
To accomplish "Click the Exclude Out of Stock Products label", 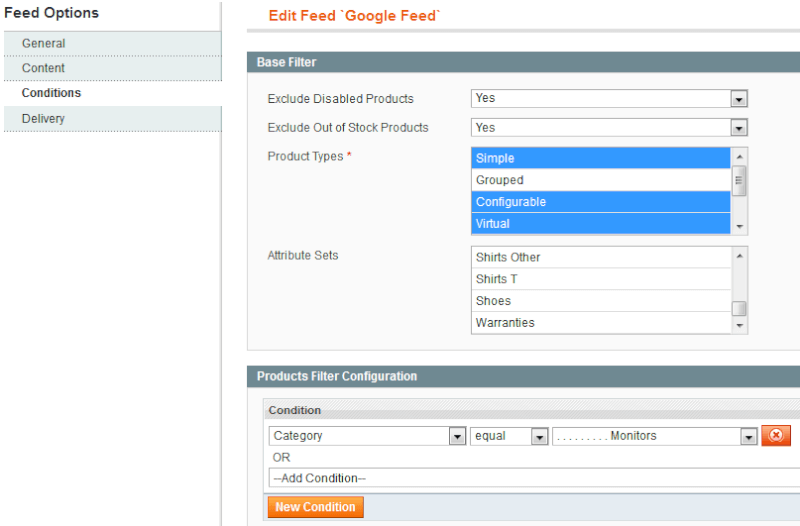I will 348,128.
